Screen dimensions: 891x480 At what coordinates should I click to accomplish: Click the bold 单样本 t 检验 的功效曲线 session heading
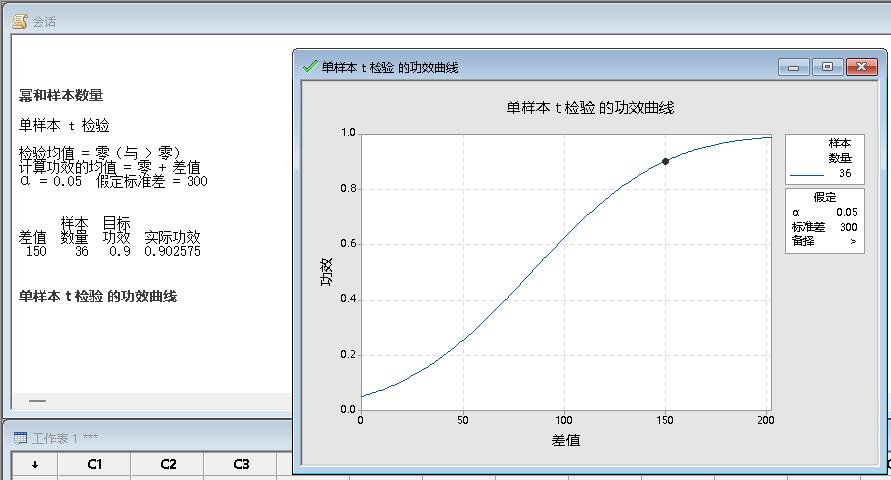click(98, 296)
